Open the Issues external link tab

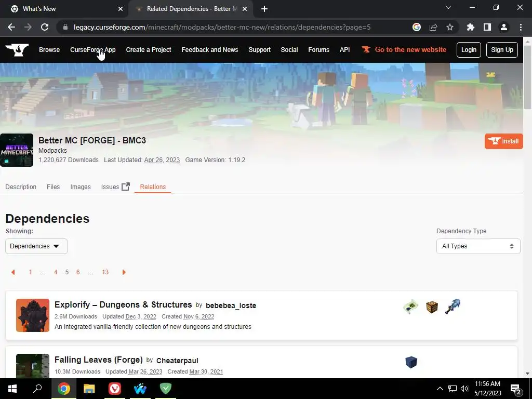(x=115, y=187)
